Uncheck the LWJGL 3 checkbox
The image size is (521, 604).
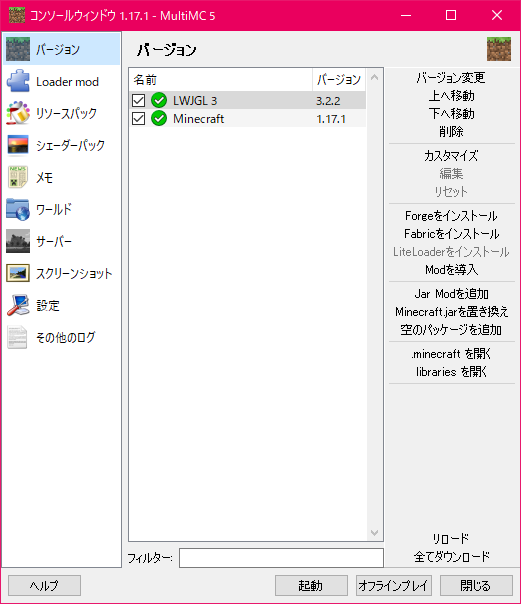[x=138, y=101]
